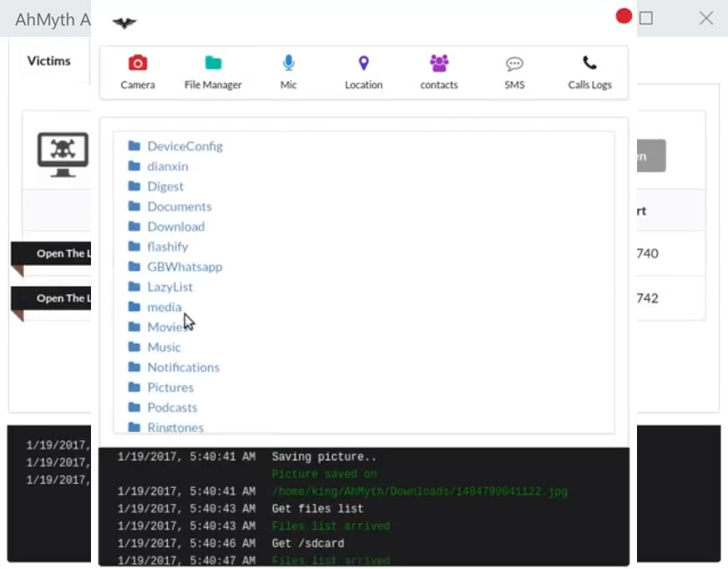
Task: Click port value 740 in victims table
Action: [647, 254]
